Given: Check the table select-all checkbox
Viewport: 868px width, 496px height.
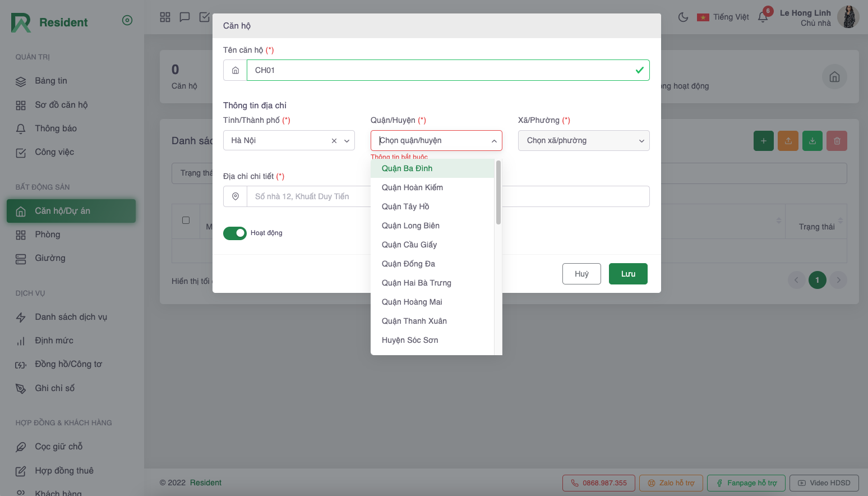Looking at the screenshot, I should [x=186, y=221].
